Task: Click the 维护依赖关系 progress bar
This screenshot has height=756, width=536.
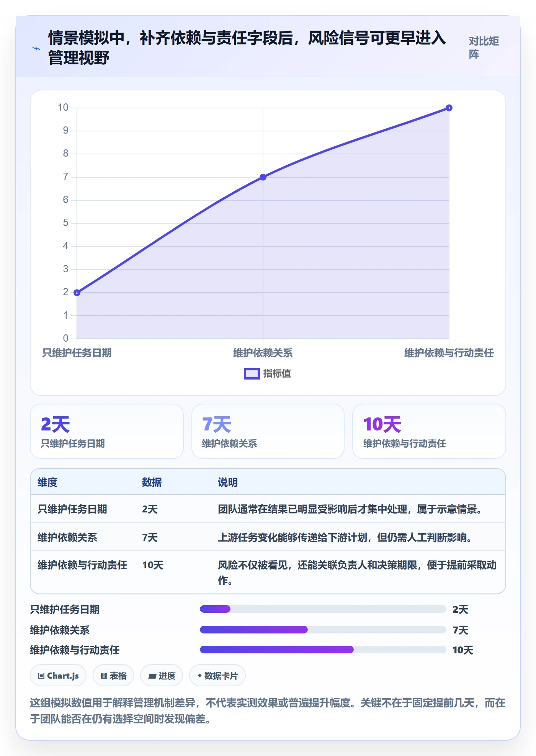Action: coord(323,630)
